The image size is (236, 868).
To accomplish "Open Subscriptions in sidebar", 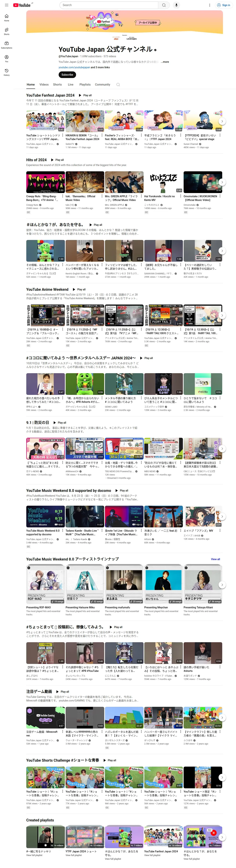I will click(6, 45).
